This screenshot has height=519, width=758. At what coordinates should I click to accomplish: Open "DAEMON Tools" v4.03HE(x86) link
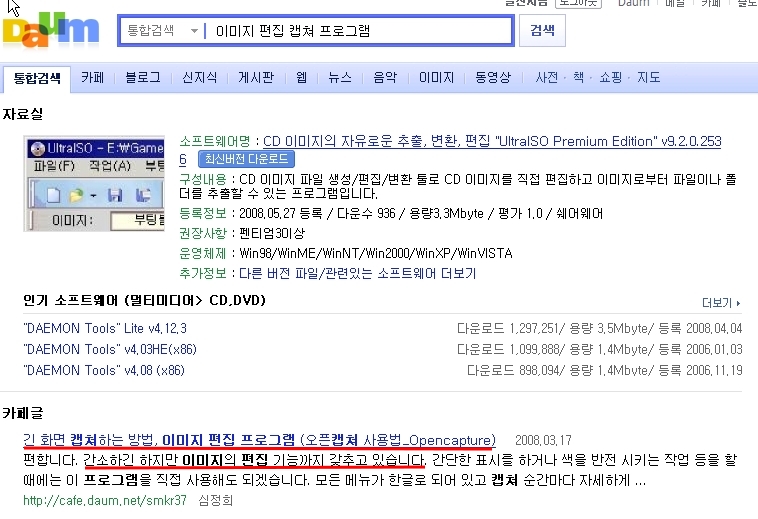pyautogui.click(x=110, y=349)
